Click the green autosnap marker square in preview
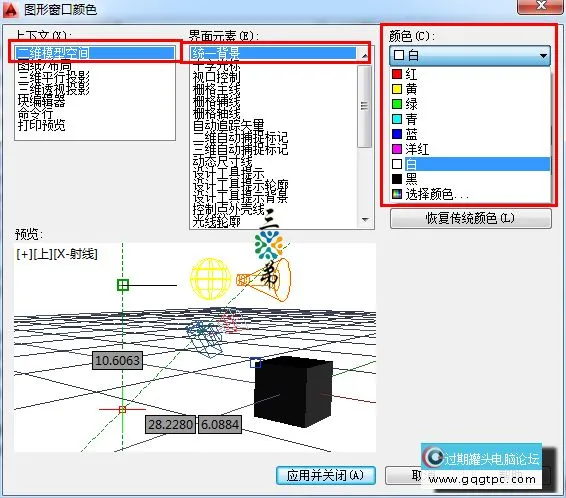The width and height of the screenshot is (566, 498). tap(123, 285)
